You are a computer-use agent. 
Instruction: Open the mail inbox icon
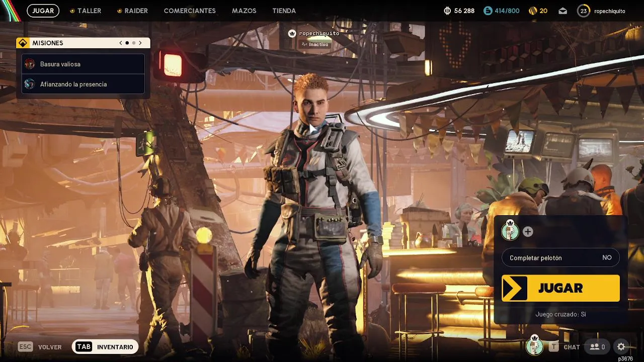[x=562, y=11]
